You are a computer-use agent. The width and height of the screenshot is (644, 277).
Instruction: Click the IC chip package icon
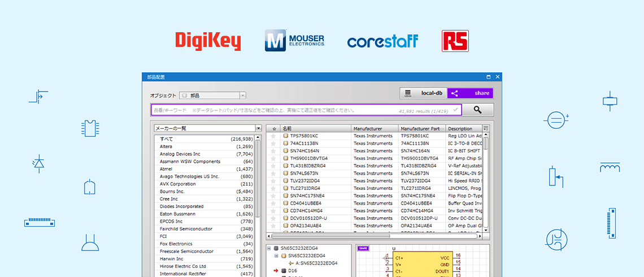click(x=90, y=128)
